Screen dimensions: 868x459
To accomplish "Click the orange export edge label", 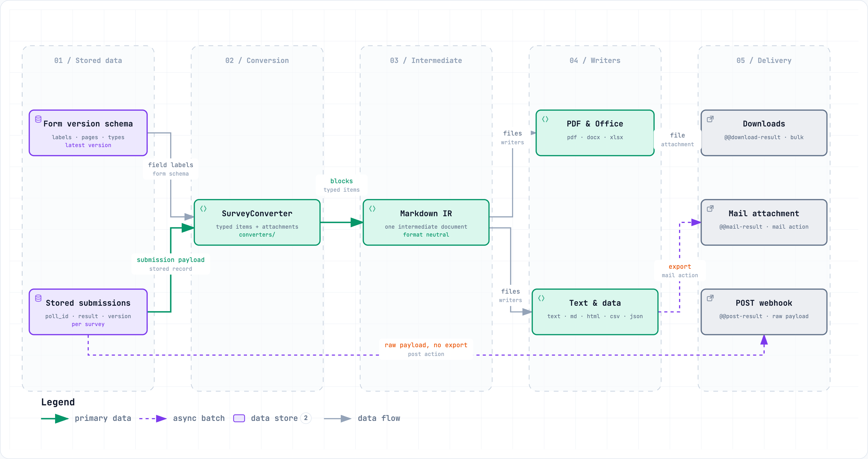I will [x=680, y=267].
